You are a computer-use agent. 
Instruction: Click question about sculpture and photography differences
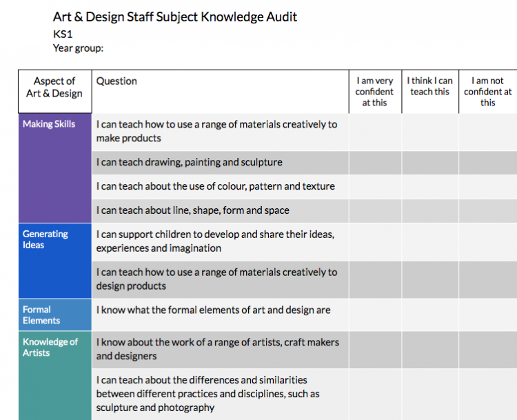point(221,394)
